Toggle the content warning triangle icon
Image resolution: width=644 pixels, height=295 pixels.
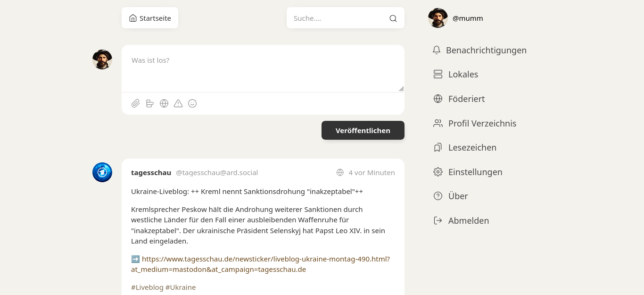178,103
